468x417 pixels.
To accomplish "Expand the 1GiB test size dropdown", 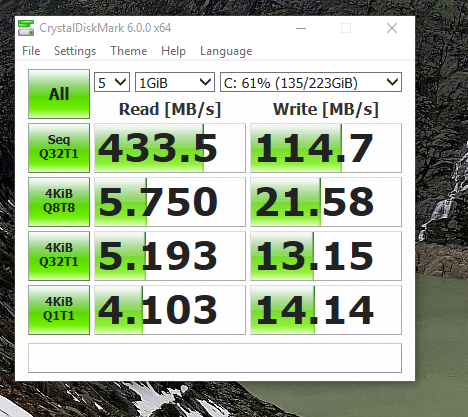I will pos(175,82).
